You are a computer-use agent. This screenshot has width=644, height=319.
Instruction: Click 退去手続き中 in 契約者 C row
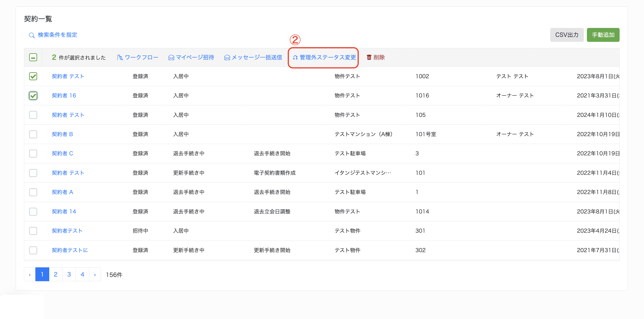(x=189, y=153)
